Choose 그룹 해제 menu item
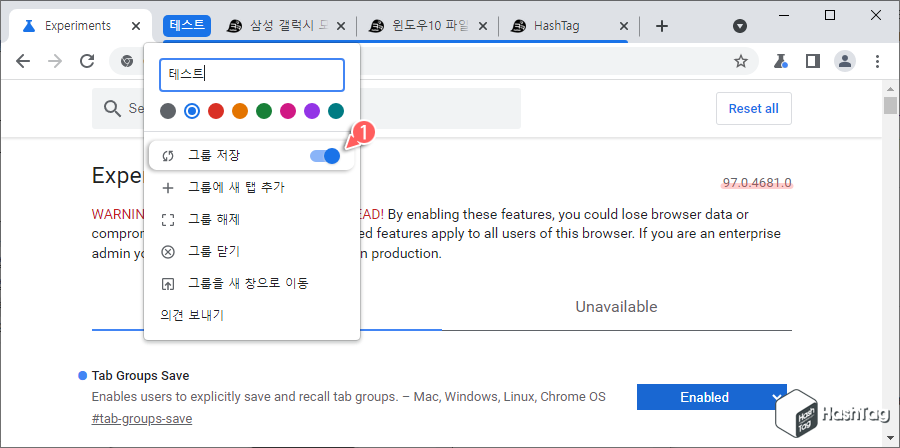 click(x=251, y=220)
